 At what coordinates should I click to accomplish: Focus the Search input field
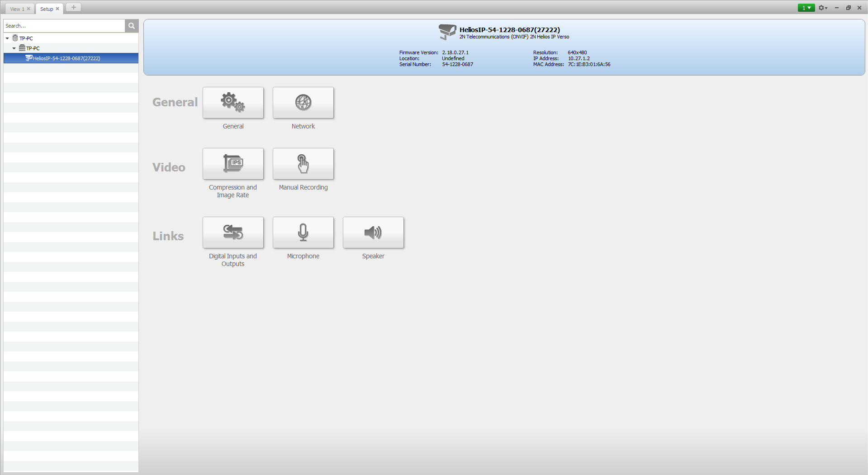point(64,26)
